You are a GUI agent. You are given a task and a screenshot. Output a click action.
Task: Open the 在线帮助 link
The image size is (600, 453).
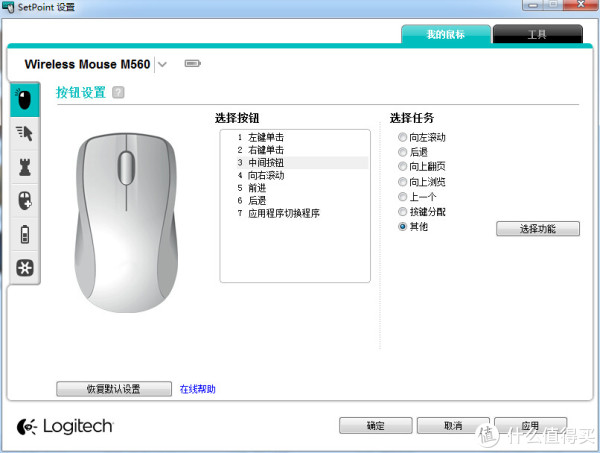point(197,389)
